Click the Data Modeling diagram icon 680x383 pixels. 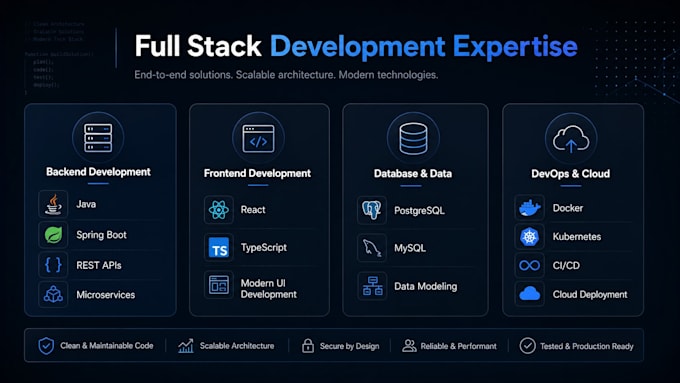[x=373, y=286]
